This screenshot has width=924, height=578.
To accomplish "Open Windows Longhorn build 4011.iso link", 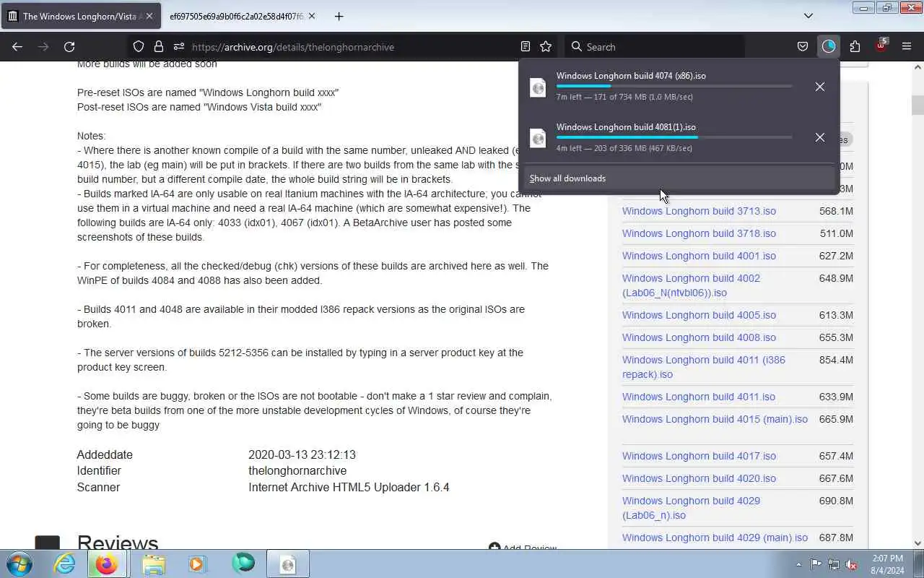I will [x=698, y=397].
